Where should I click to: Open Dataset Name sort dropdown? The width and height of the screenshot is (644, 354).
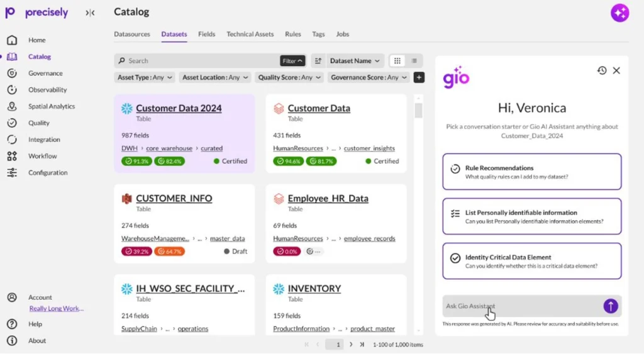point(355,61)
